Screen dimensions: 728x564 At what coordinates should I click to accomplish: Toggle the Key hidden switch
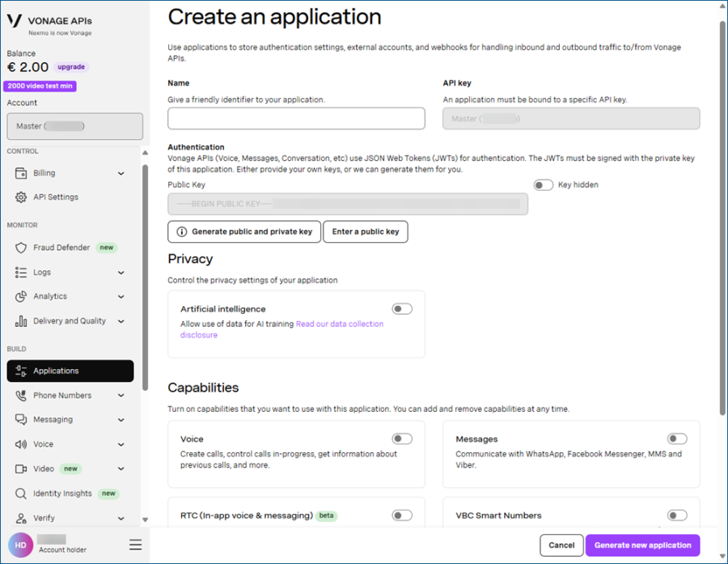click(x=544, y=185)
